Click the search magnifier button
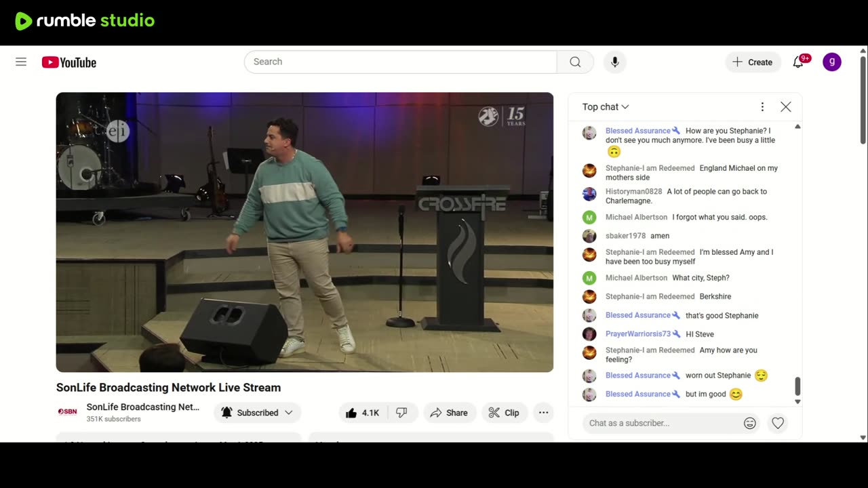The height and width of the screenshot is (488, 868). pyautogui.click(x=575, y=62)
